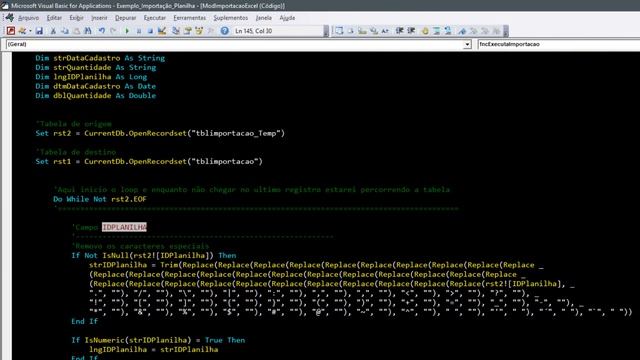640x360 pixels.
Task: Click the 'Do While Not rst2.EOF' line
Action: (100, 199)
